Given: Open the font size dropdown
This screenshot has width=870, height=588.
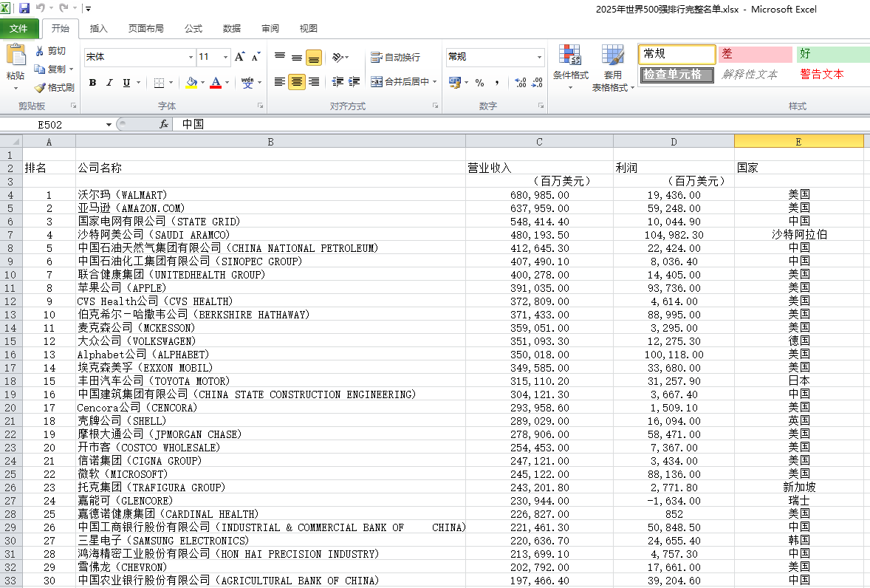Looking at the screenshot, I should [225, 57].
